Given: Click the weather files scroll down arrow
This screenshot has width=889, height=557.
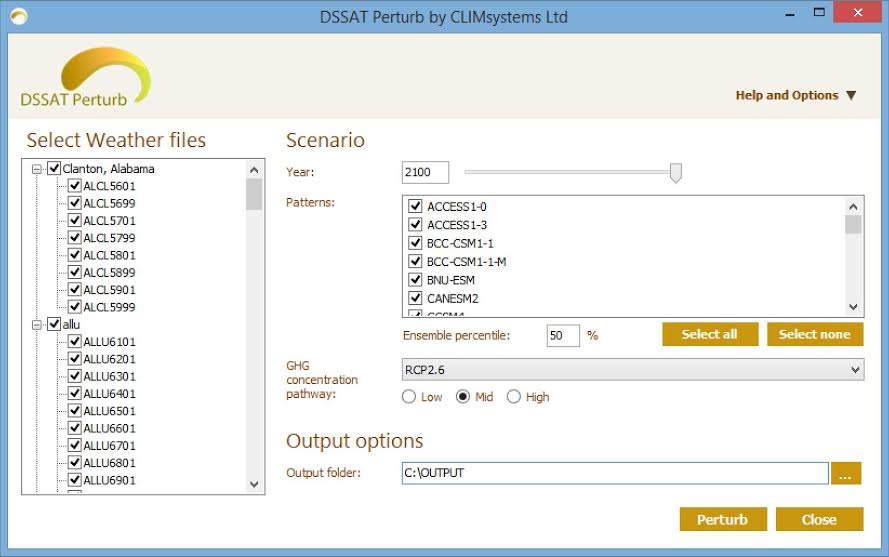Looking at the screenshot, I should [254, 484].
